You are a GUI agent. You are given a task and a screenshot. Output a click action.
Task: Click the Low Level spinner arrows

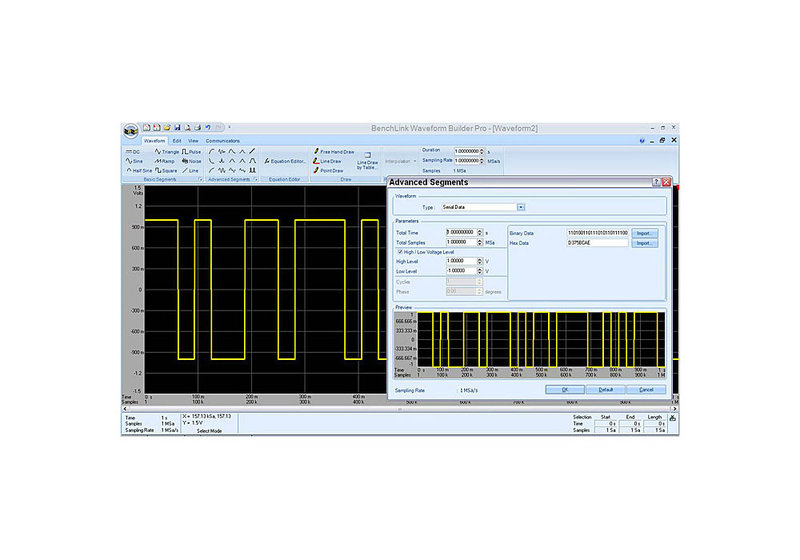point(480,271)
